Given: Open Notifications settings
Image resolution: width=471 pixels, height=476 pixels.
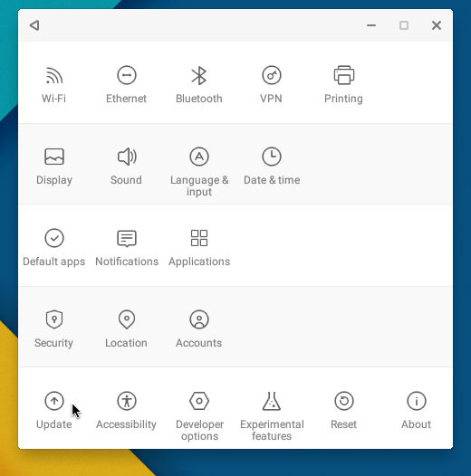Looking at the screenshot, I should pos(127,247).
